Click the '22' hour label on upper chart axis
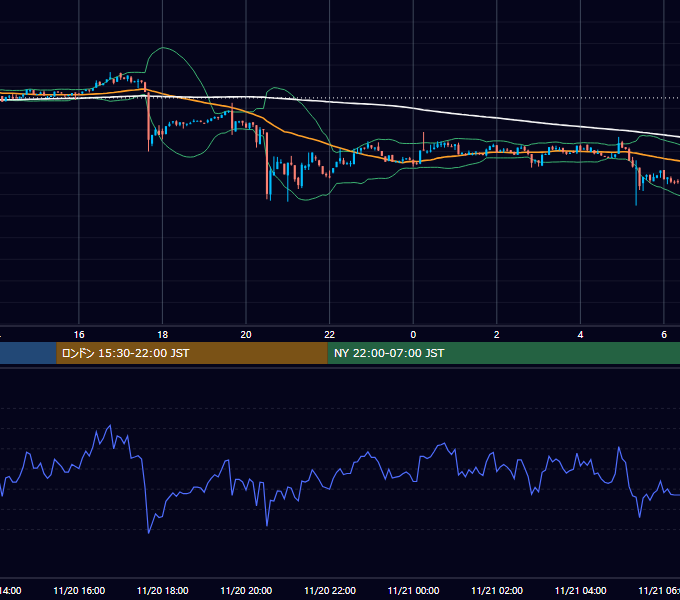This screenshot has height=600, width=680. pyautogui.click(x=330, y=335)
